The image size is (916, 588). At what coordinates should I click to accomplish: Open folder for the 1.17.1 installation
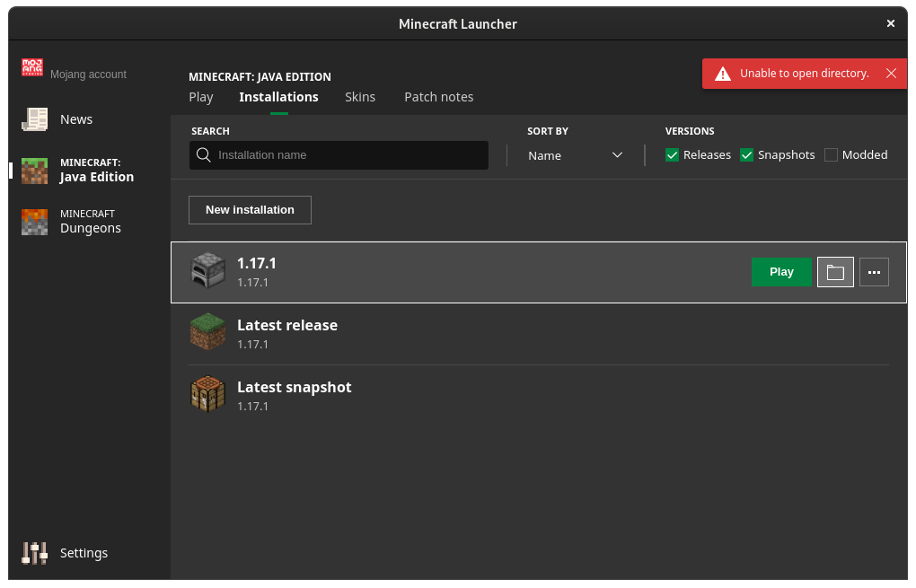[835, 272]
